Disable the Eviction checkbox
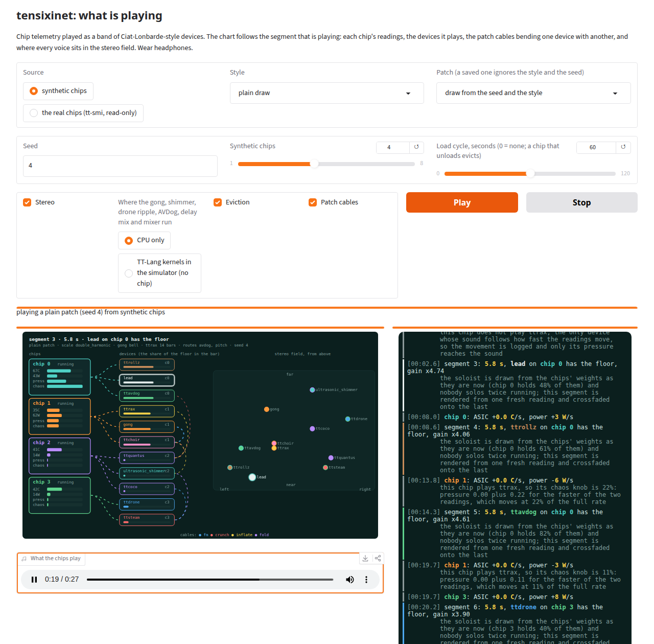654x644 pixels. click(x=218, y=202)
